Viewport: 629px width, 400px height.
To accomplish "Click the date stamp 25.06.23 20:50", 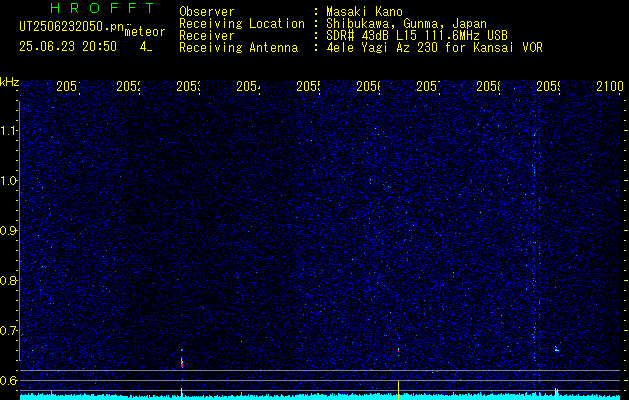I will [68, 46].
